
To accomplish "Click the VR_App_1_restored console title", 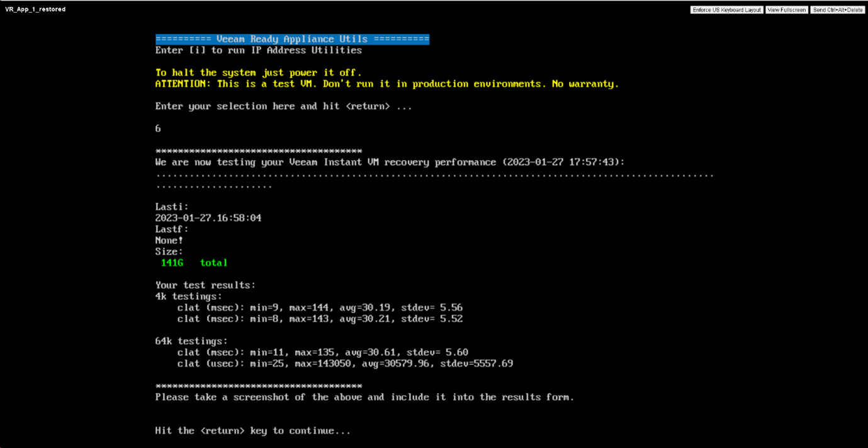I will pos(35,9).
